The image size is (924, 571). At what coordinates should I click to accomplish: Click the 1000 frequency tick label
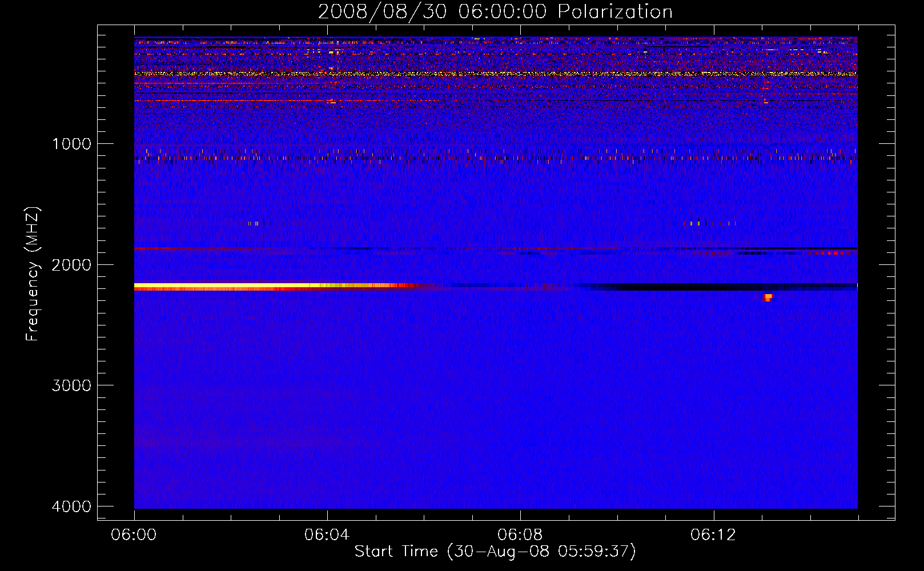[71, 143]
